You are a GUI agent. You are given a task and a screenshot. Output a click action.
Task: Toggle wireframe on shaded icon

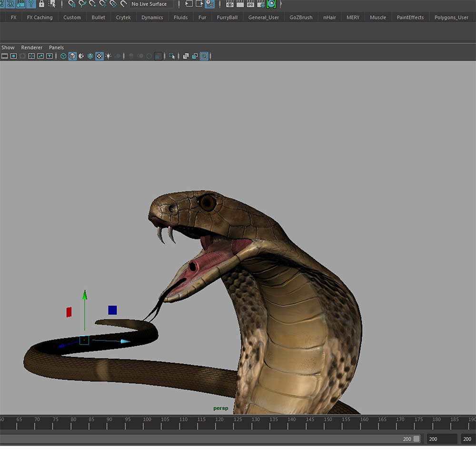[x=90, y=56]
